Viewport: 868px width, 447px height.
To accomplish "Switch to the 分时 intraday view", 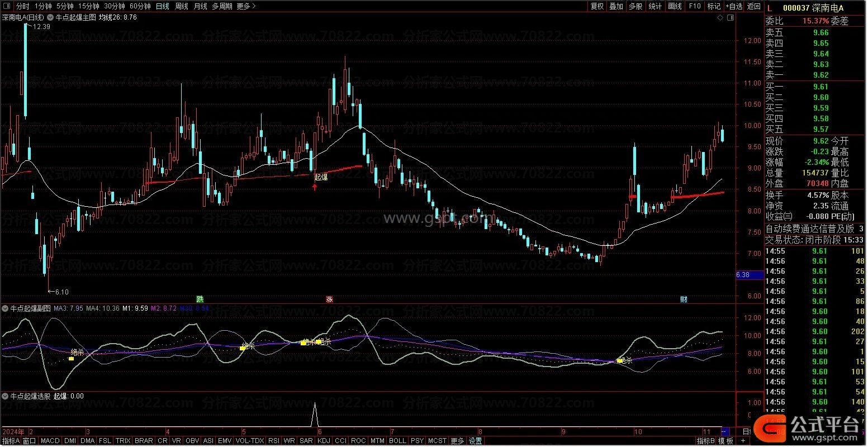I will 22,7.
